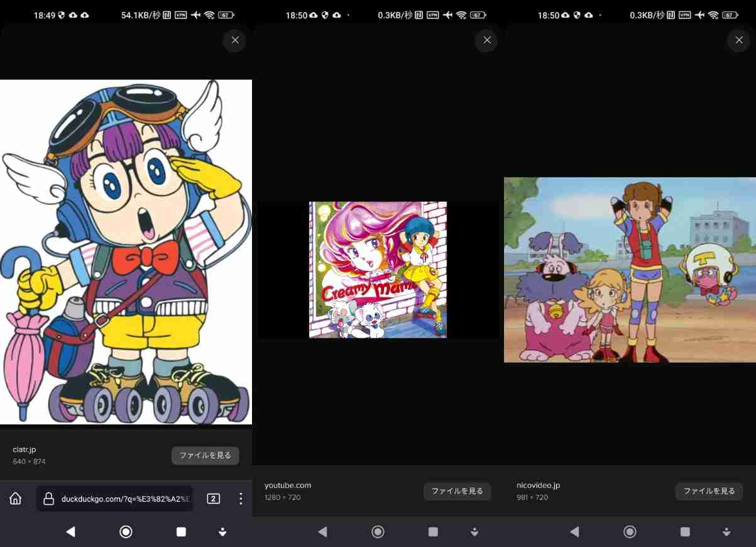Tap the Android home circle below the duckduckgo bar
Viewport: 756px width, 547px height.
pos(126,532)
